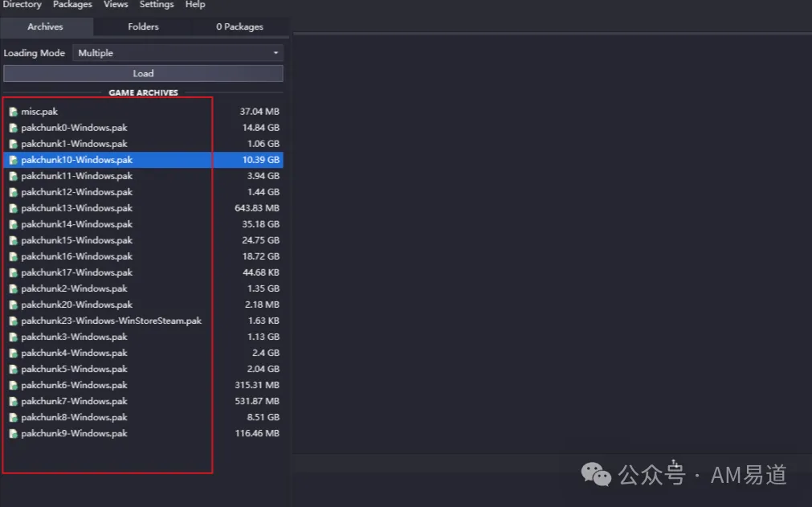Click the file icon beside pakchunk23-Windows-WinStoreSteam.pak

14,321
